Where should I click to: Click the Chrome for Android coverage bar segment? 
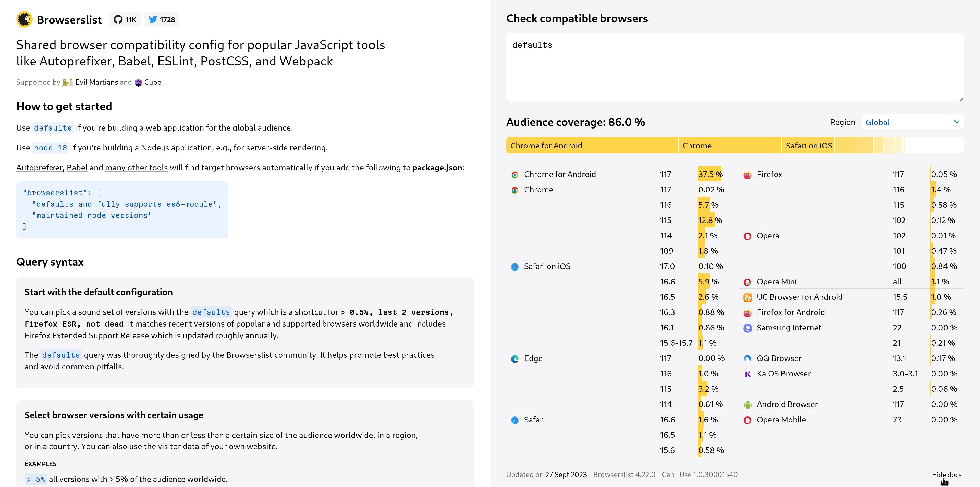[592, 145]
